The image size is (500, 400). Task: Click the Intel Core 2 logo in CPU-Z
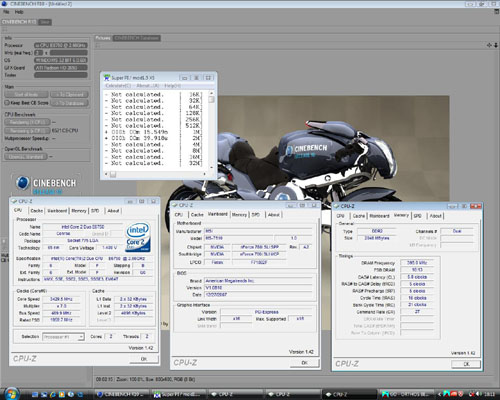tap(138, 237)
